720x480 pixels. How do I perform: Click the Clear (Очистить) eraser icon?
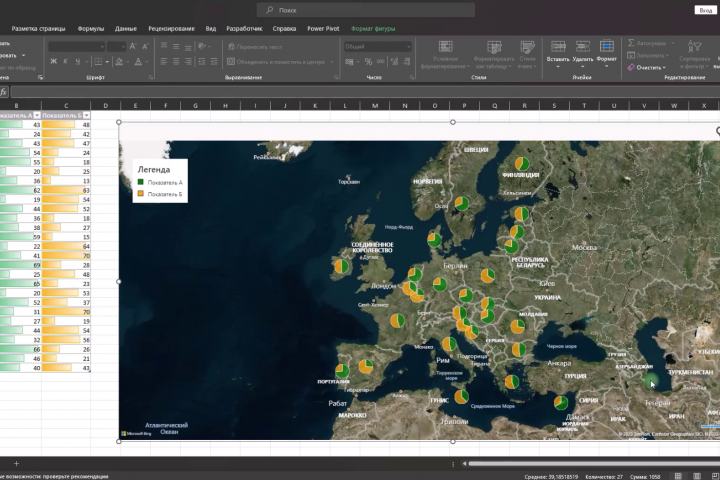(630, 67)
